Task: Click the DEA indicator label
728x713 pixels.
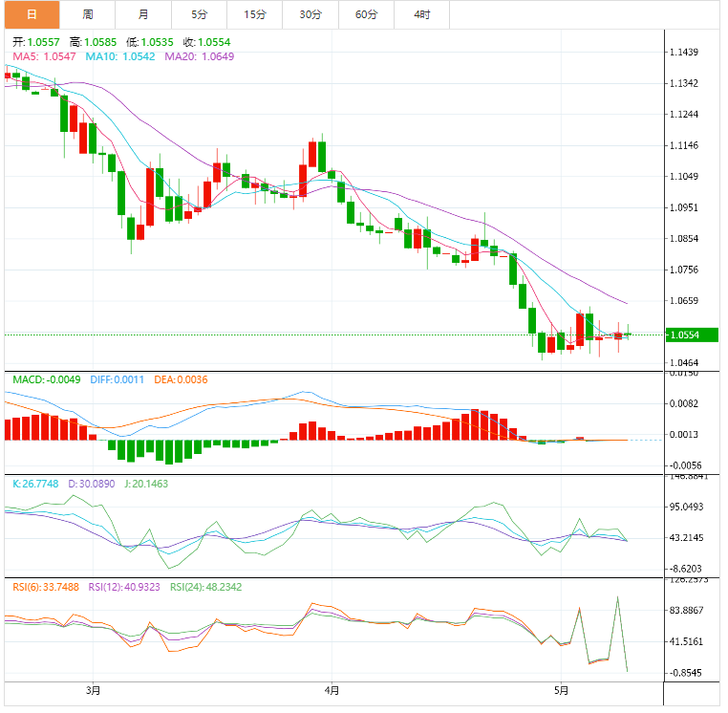Action: [x=180, y=379]
